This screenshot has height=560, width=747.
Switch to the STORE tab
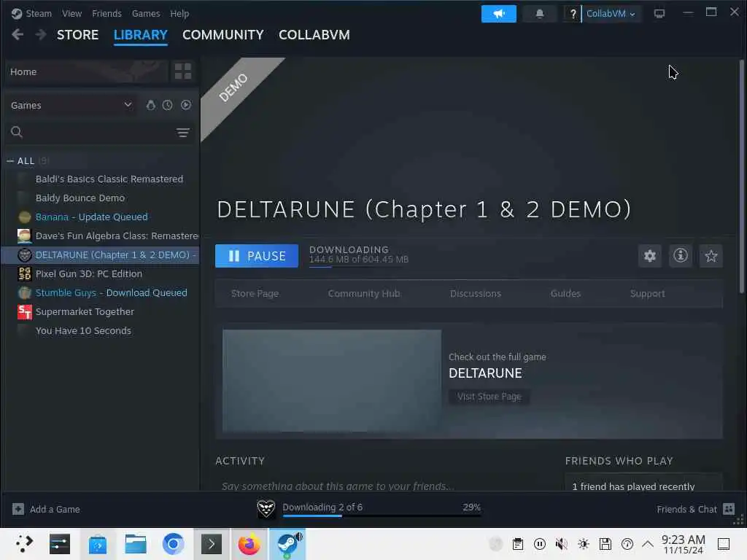tap(77, 35)
